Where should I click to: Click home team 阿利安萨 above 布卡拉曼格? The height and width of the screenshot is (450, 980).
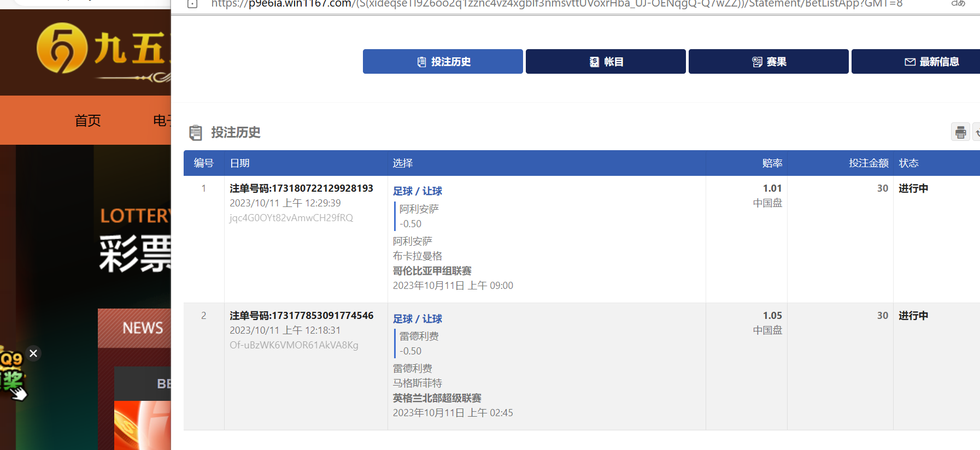(413, 241)
